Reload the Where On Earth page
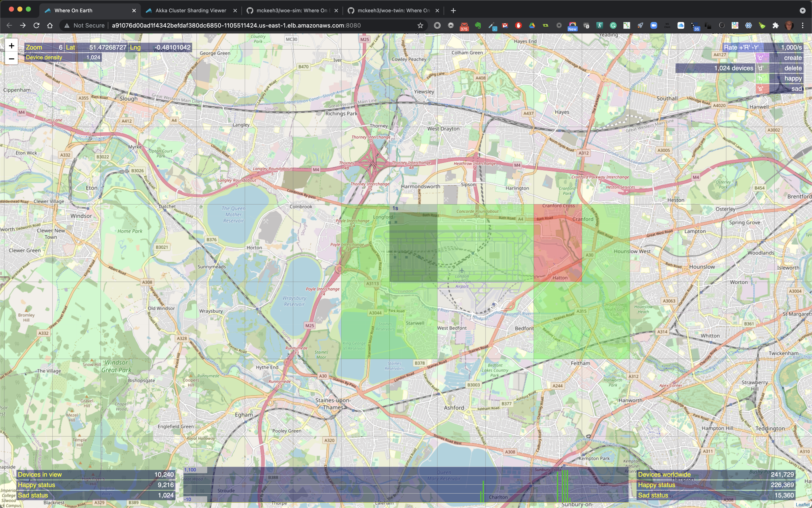 point(36,26)
